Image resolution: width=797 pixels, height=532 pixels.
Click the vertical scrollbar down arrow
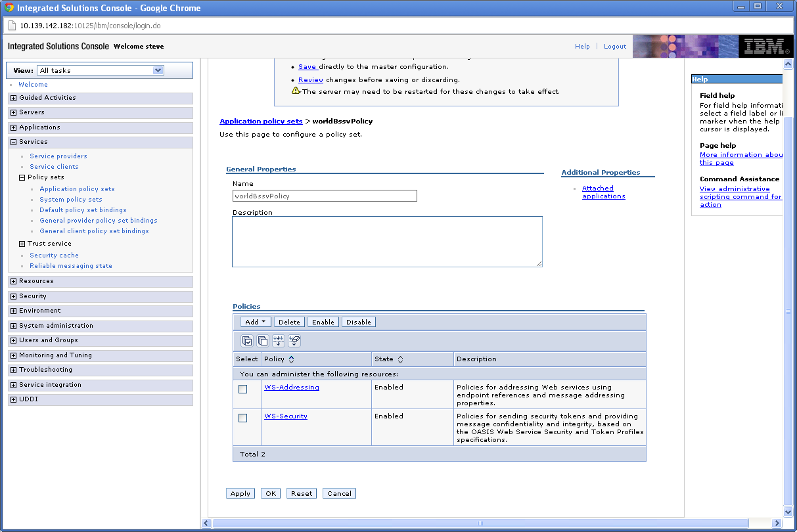(788, 512)
